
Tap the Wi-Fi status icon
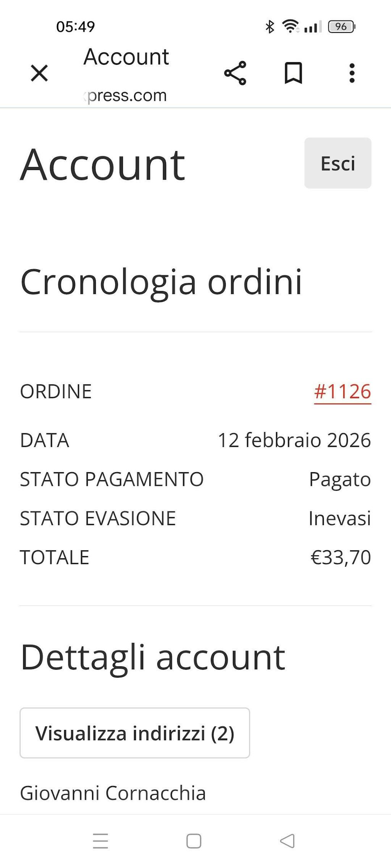pyautogui.click(x=290, y=26)
